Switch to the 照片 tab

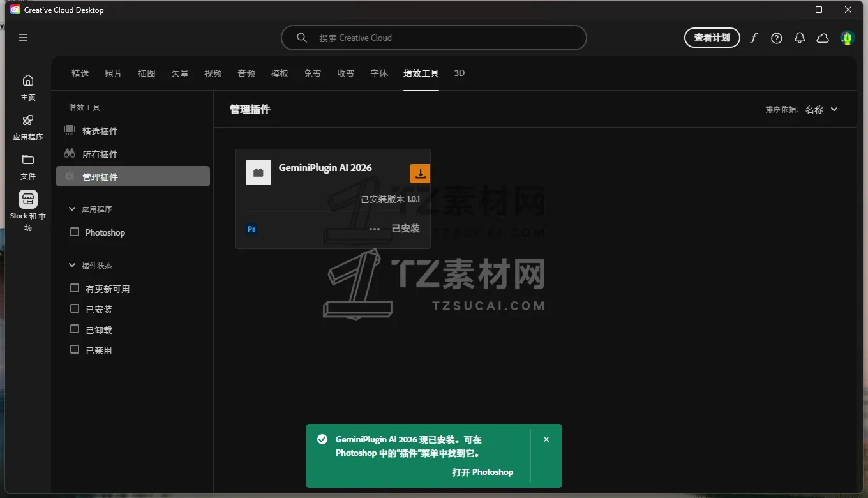[x=114, y=73]
